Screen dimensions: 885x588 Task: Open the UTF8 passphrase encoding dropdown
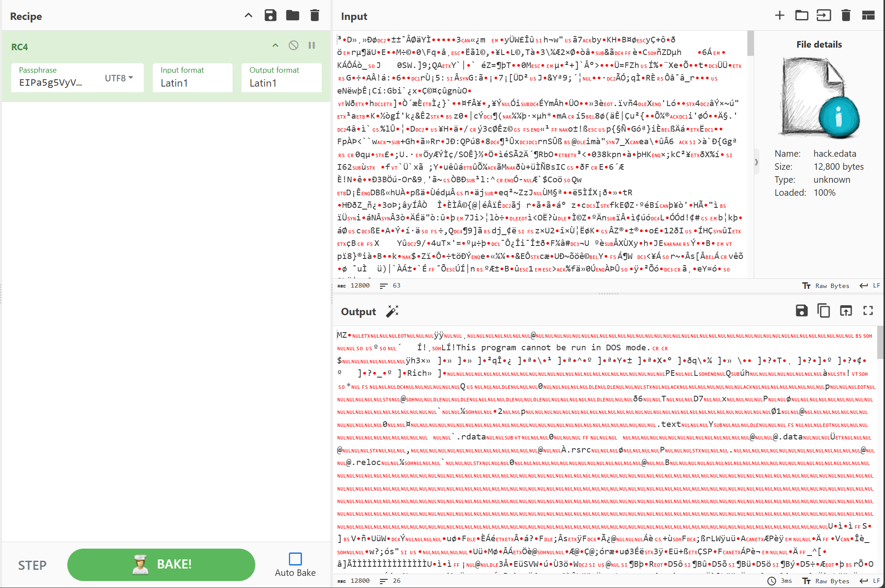coord(119,78)
